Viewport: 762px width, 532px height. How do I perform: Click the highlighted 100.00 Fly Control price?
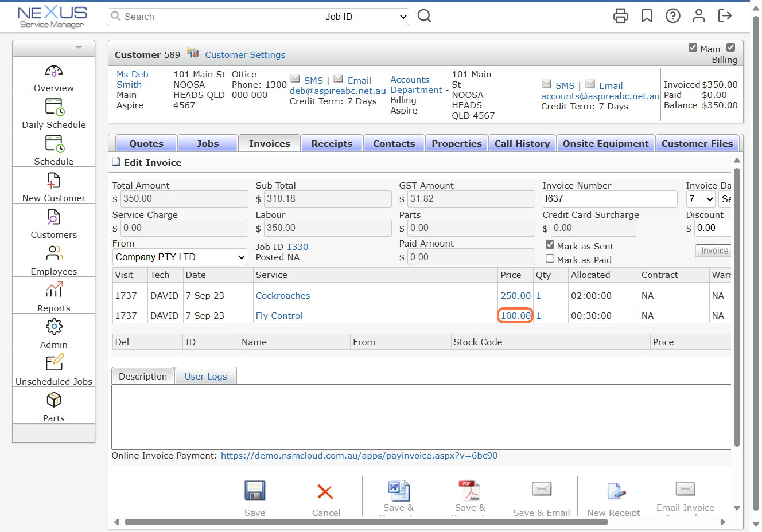tap(515, 315)
